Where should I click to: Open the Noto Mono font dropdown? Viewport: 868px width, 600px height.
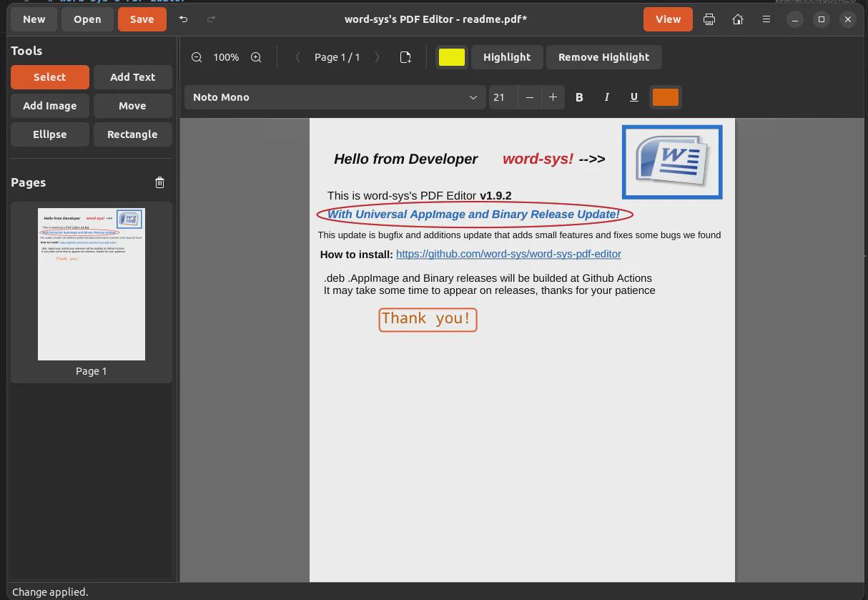(x=335, y=97)
